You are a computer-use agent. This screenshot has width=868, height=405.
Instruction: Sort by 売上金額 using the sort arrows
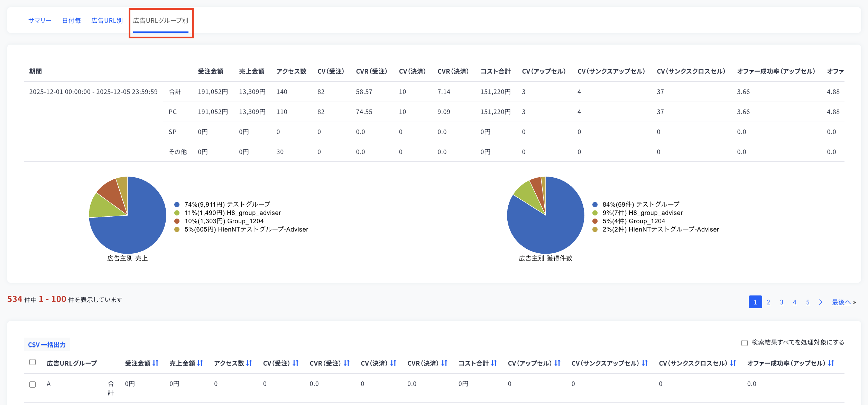(x=200, y=363)
